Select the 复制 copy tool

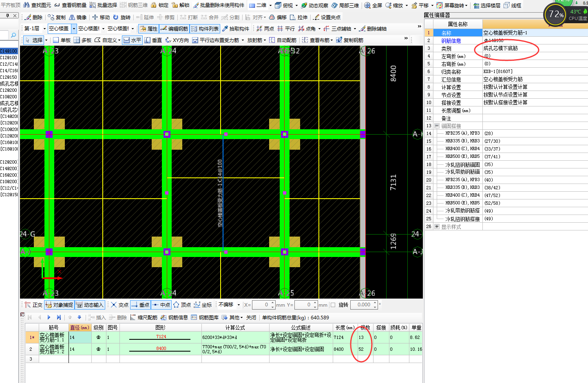point(57,17)
